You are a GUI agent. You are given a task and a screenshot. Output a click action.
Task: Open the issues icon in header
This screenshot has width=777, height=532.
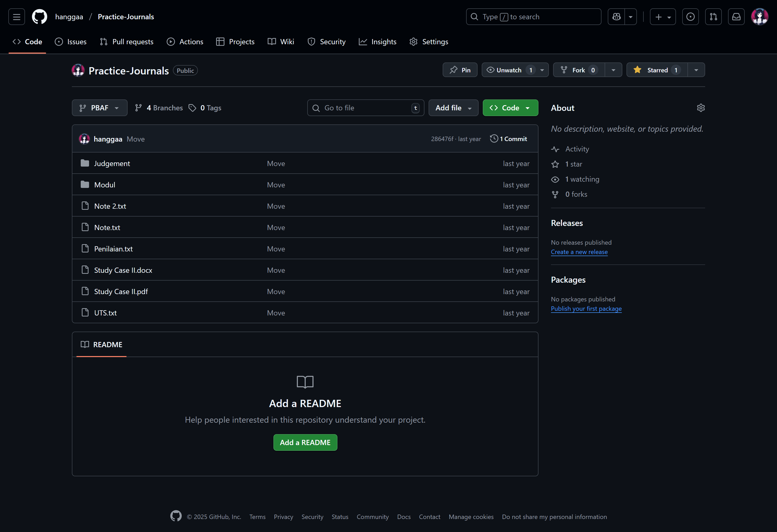(690, 17)
